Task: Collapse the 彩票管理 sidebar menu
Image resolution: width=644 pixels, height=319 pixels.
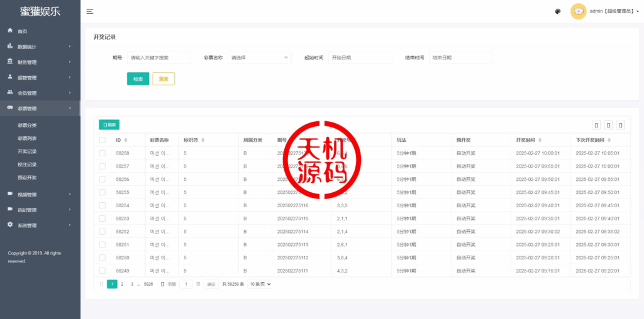Action: 40,109
